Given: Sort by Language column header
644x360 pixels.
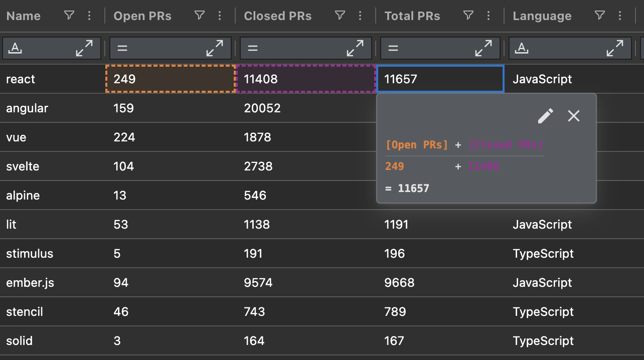Looking at the screenshot, I should point(542,16).
